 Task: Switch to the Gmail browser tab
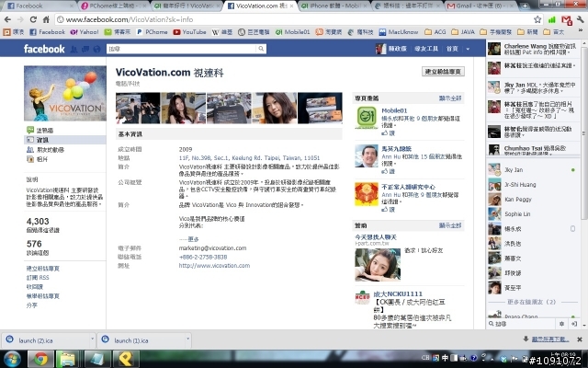481,6
